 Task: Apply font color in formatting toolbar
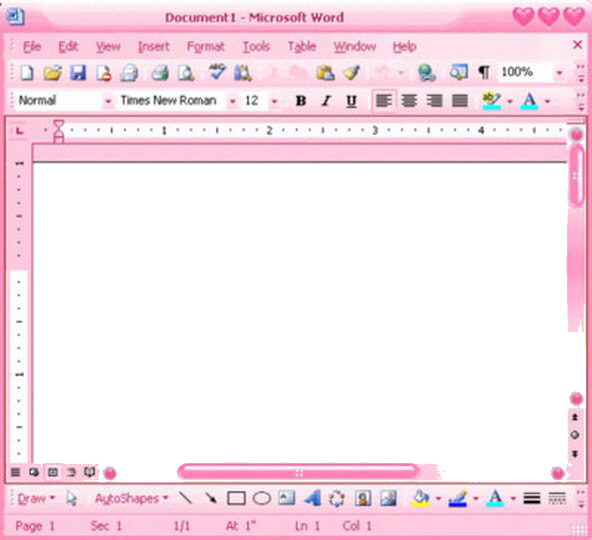(x=529, y=101)
